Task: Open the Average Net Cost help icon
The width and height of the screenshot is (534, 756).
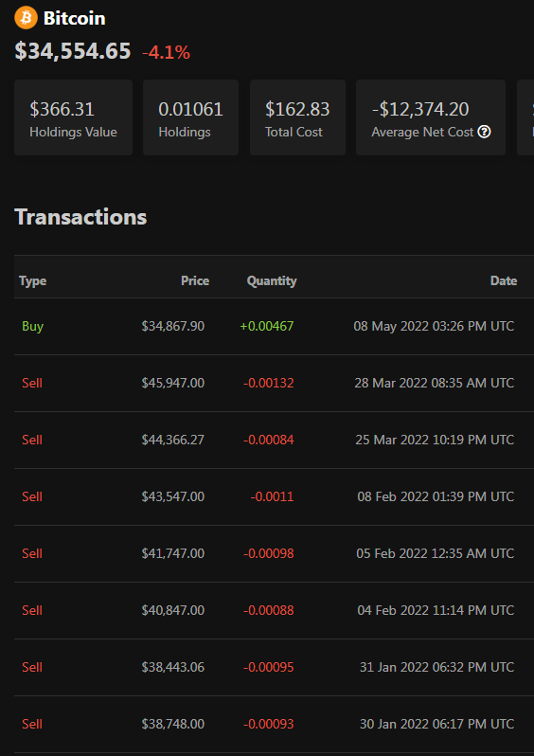Action: pos(484,132)
